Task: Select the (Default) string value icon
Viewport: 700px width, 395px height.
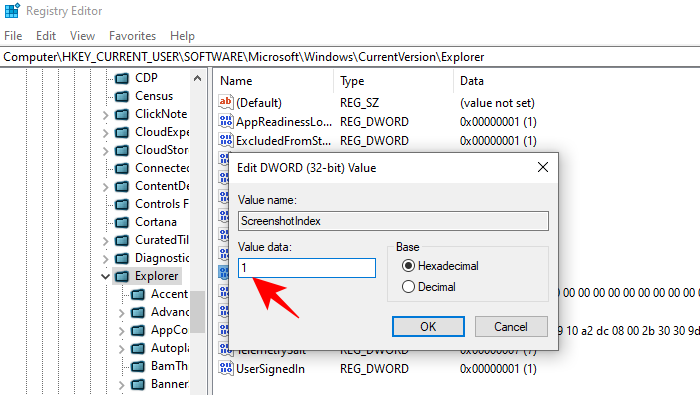Action: [x=226, y=102]
